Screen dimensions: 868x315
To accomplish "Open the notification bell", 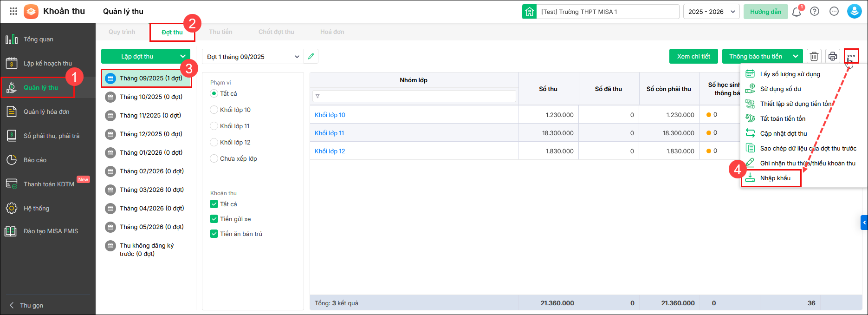I will tap(797, 12).
